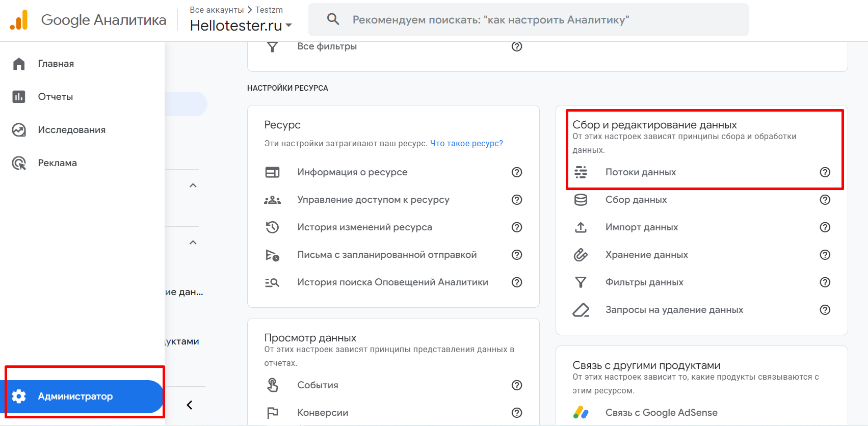Click the search field in header
This screenshot has width=868, height=426.
click(x=528, y=20)
